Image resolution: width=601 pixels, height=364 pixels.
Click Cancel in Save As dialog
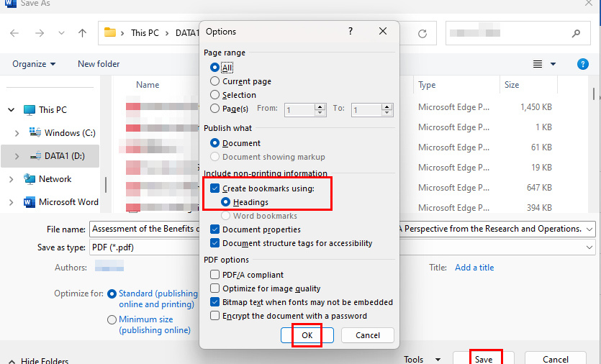coord(556,359)
